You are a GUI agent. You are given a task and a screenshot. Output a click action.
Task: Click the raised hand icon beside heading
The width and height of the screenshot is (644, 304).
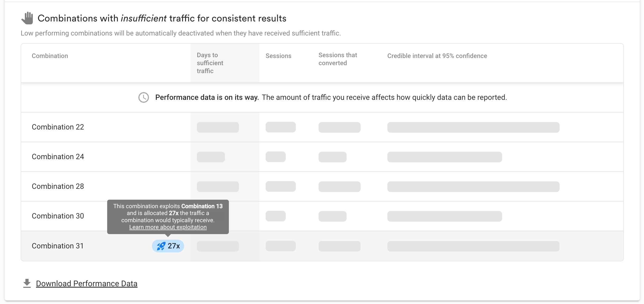click(x=27, y=18)
